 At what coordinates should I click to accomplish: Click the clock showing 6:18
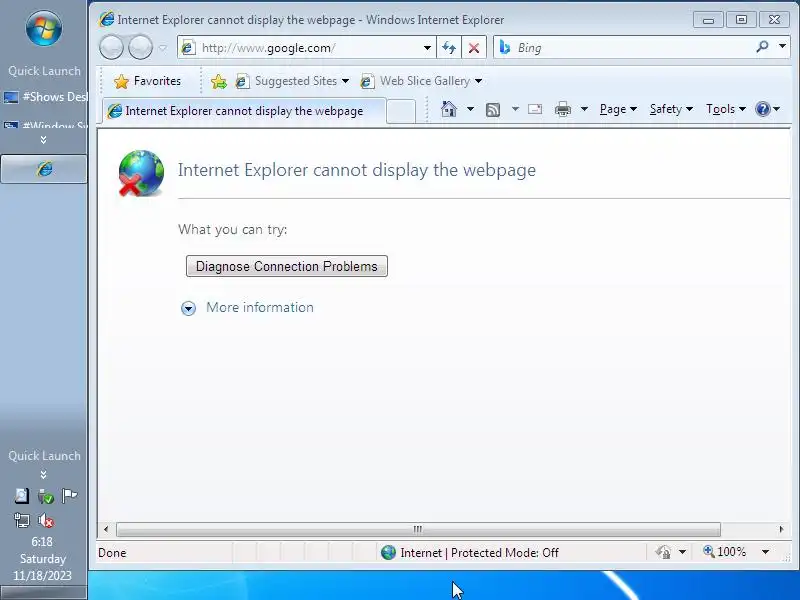click(42, 542)
